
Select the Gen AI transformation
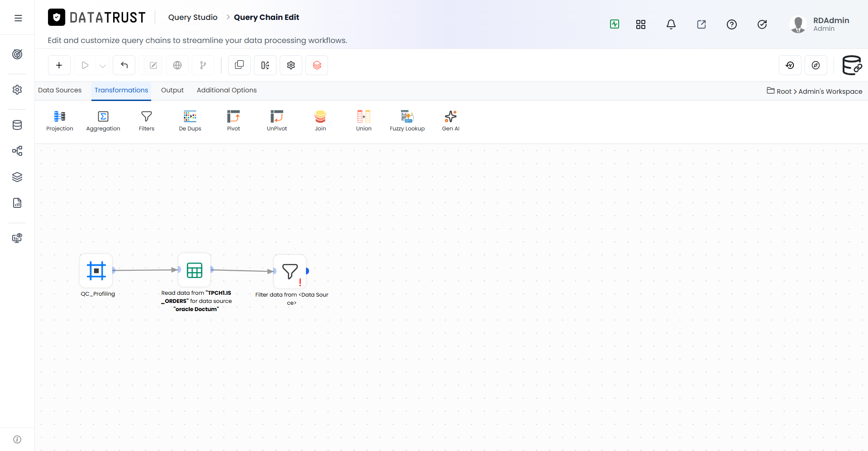(451, 121)
